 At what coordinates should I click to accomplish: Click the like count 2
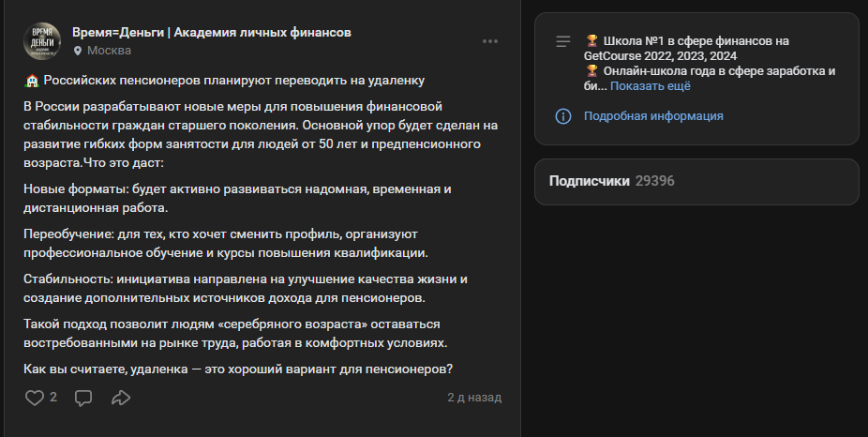(53, 397)
